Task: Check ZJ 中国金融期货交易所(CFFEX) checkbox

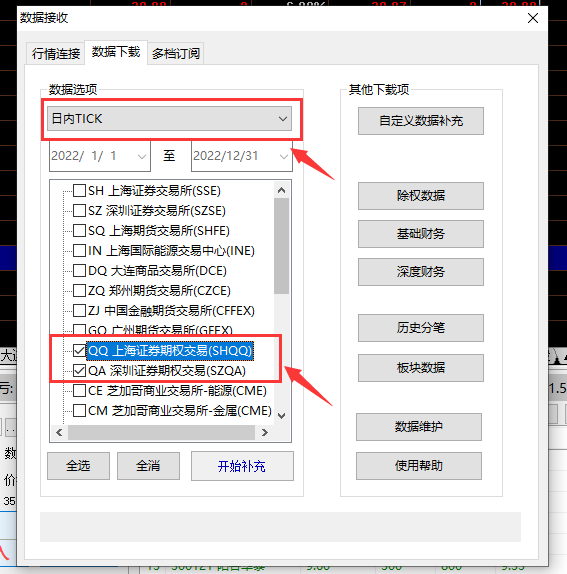Action: click(79, 310)
